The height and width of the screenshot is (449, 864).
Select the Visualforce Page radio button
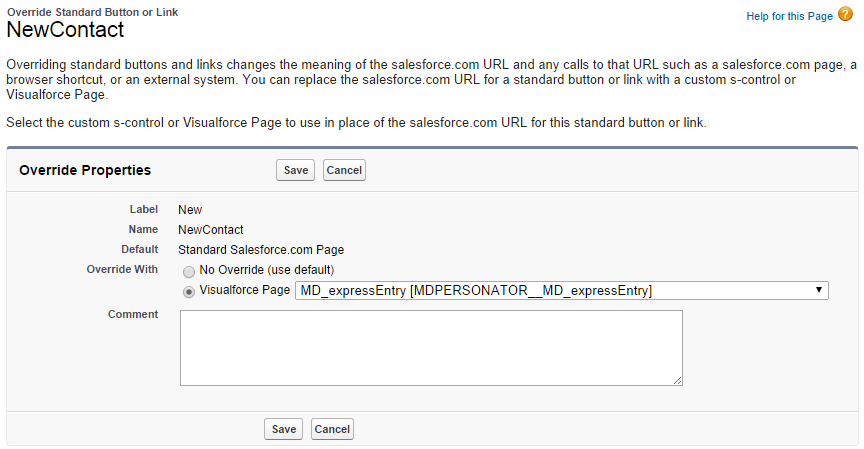pos(189,291)
